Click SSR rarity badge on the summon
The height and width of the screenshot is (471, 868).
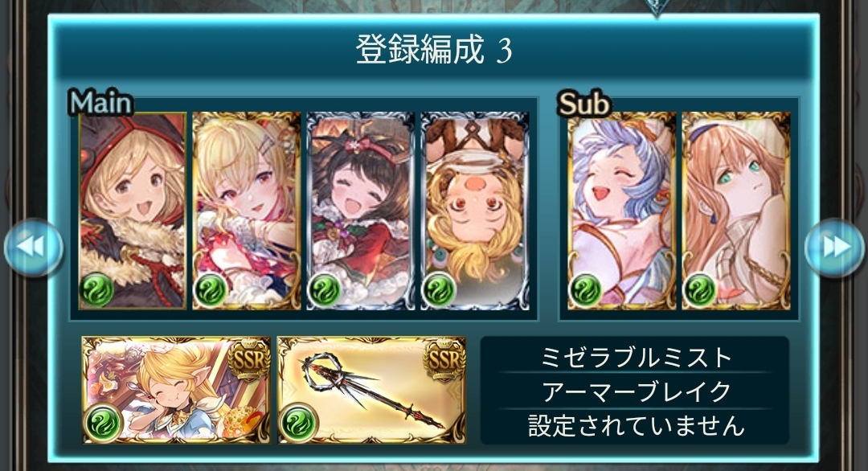click(250, 360)
